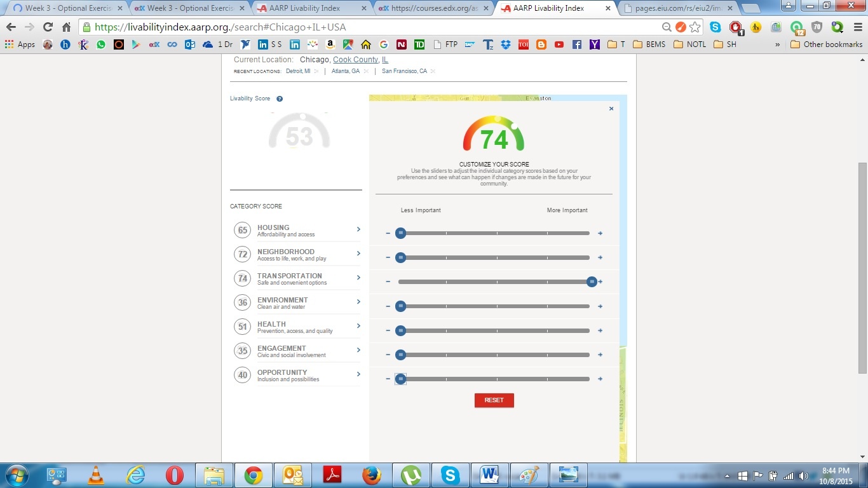Screen dimensions: 868x488
Task: Click the page vertical scrollbar
Action: pyautogui.click(x=862, y=268)
